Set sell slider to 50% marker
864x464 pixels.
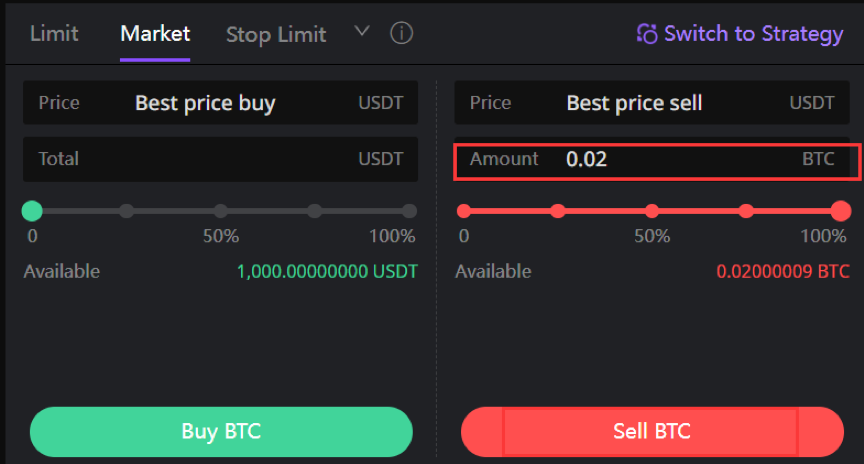click(652, 211)
